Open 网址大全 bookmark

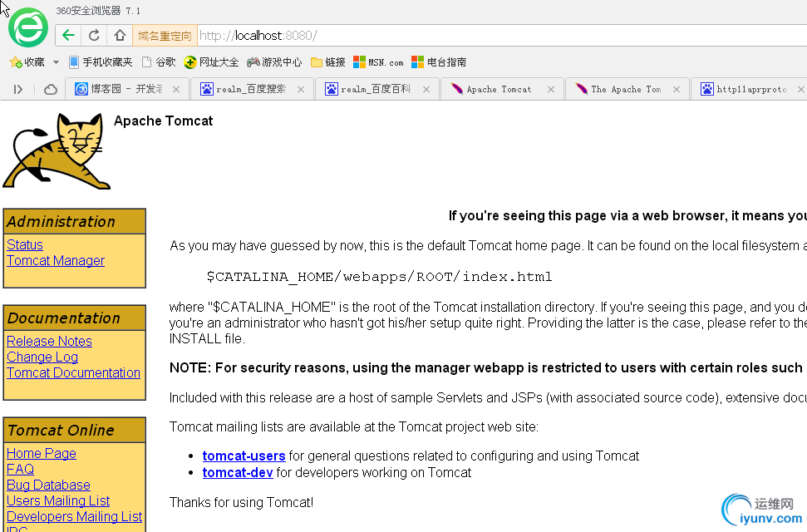click(212, 62)
